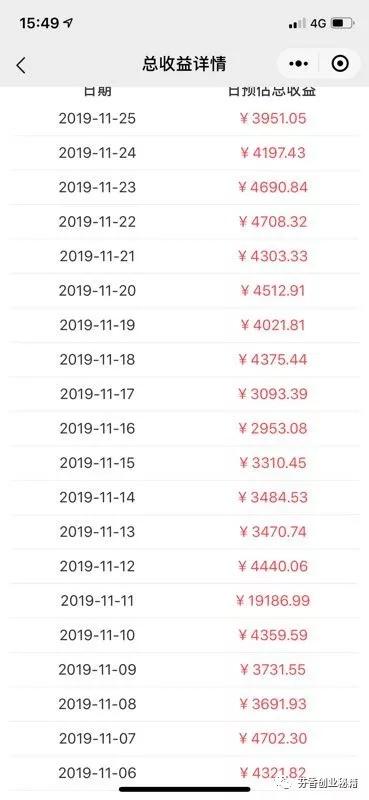The width and height of the screenshot is (369, 800).
Task: Click the ¥19186.99 earnings amount
Action: click(273, 601)
